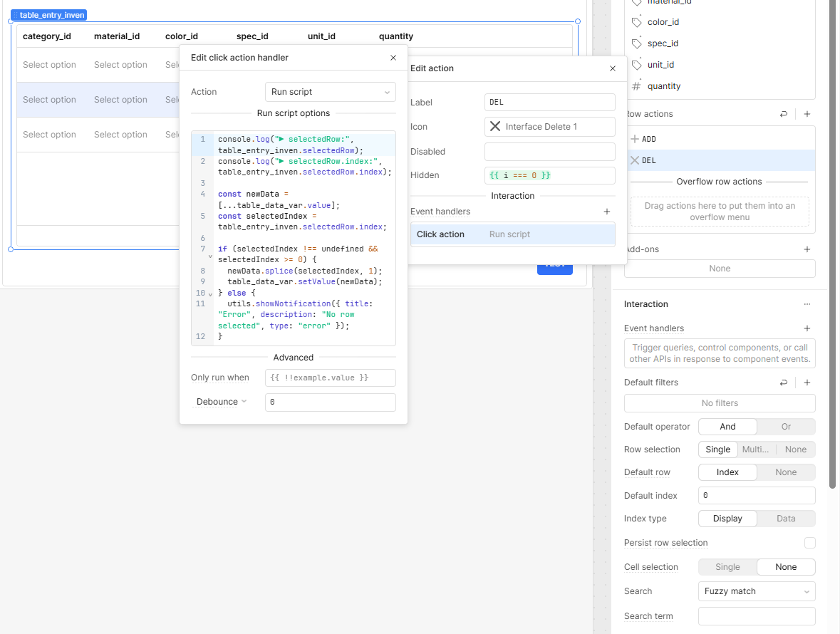Click the unit_id tag icon
Image resolution: width=840 pixels, height=634 pixels.
636,65
